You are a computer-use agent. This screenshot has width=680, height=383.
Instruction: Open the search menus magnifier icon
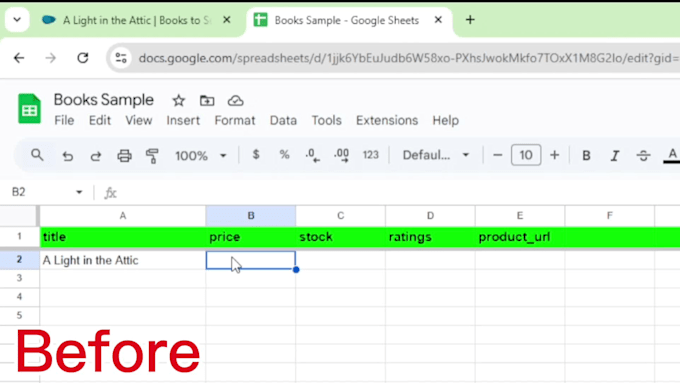point(37,155)
